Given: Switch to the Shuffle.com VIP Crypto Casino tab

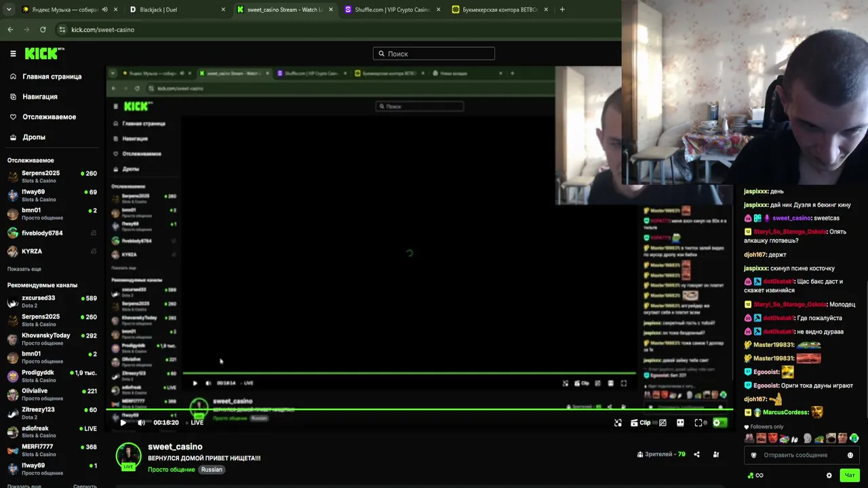Looking at the screenshot, I should pyautogui.click(x=393, y=9).
